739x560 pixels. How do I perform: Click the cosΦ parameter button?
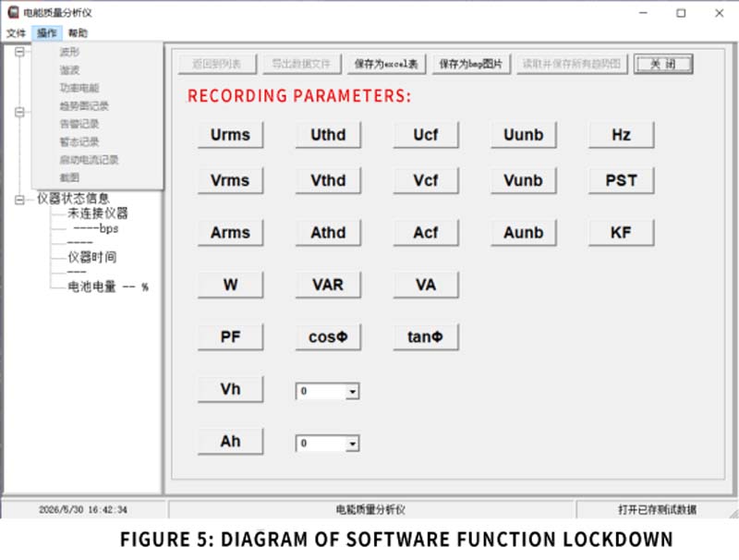[x=328, y=337]
